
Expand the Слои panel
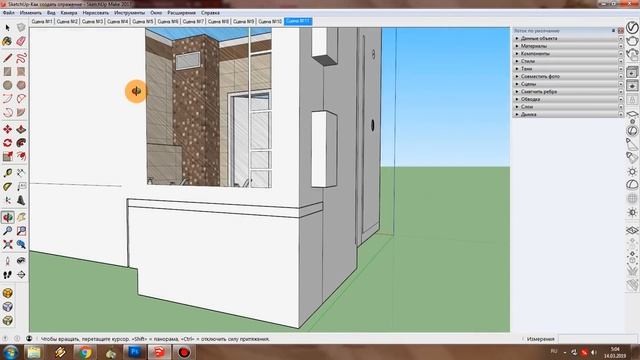[x=567, y=107]
